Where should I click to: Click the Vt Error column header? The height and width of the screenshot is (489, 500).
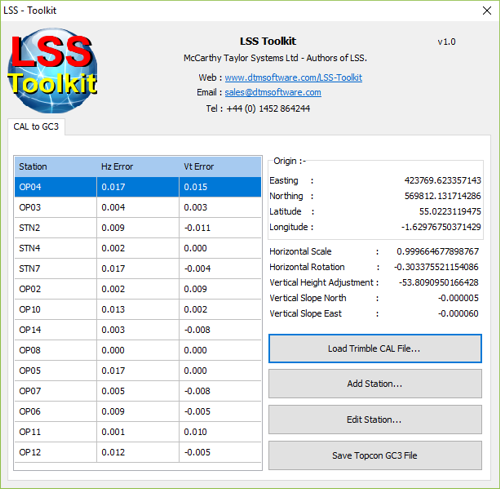point(220,166)
